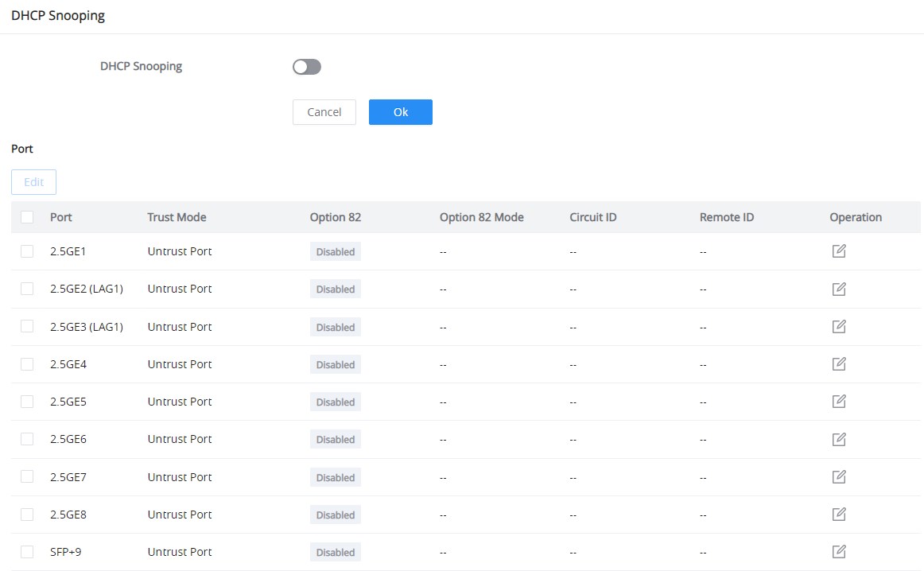Open the edit icon for port 2.5GE6

coord(839,439)
